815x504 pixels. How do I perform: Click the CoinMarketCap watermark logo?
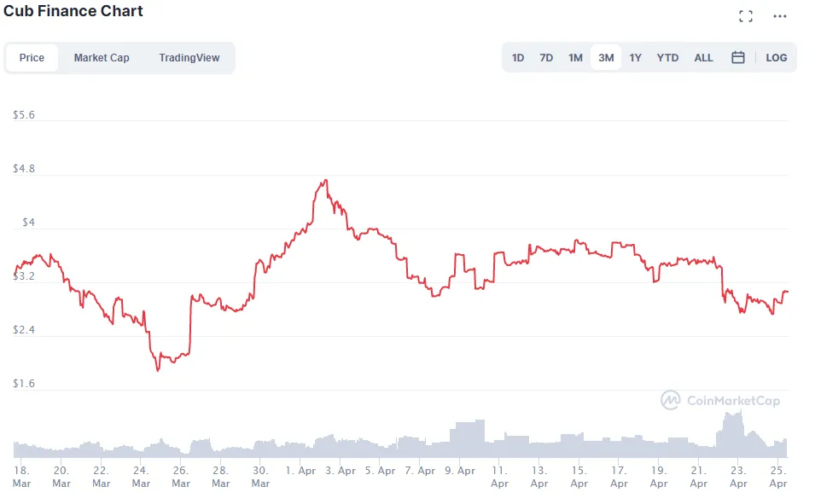(x=721, y=400)
